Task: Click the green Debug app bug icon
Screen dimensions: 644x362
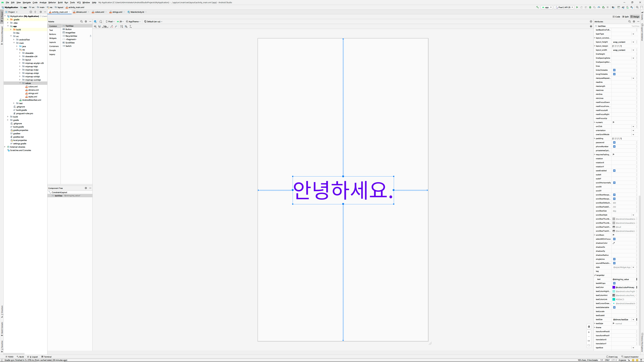Action: coord(590,7)
